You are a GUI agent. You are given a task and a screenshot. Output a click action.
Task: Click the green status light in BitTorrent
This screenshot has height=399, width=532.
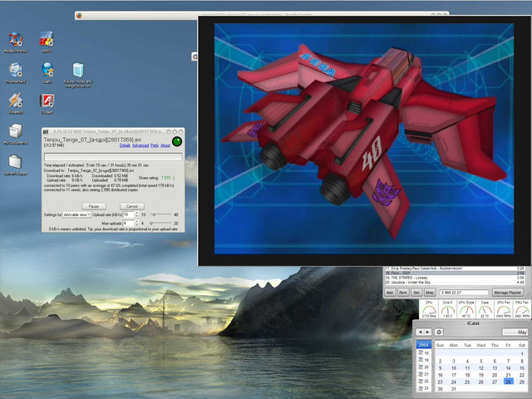[177, 142]
